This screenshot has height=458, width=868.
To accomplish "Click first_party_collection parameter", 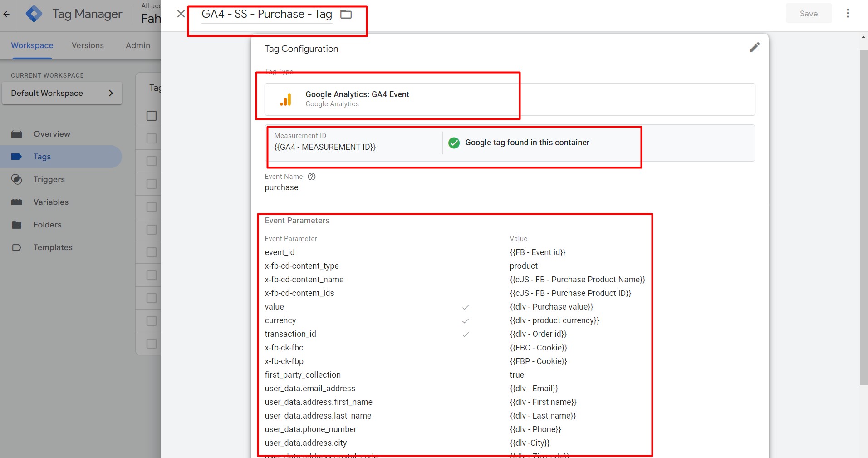I will (x=303, y=375).
